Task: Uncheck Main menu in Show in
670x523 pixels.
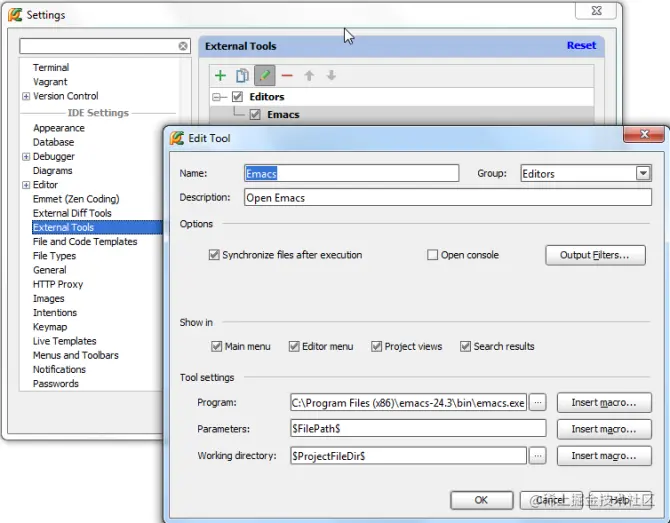Action: [216, 346]
